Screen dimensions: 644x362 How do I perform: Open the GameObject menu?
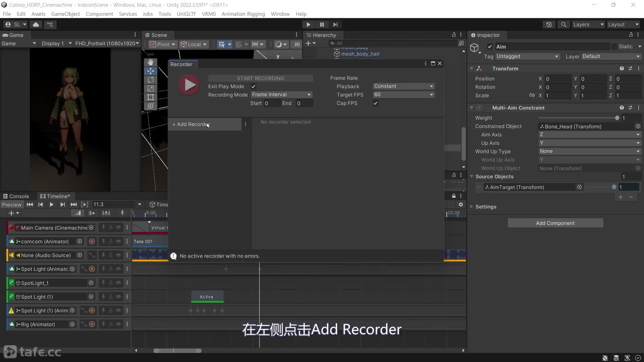tap(65, 14)
